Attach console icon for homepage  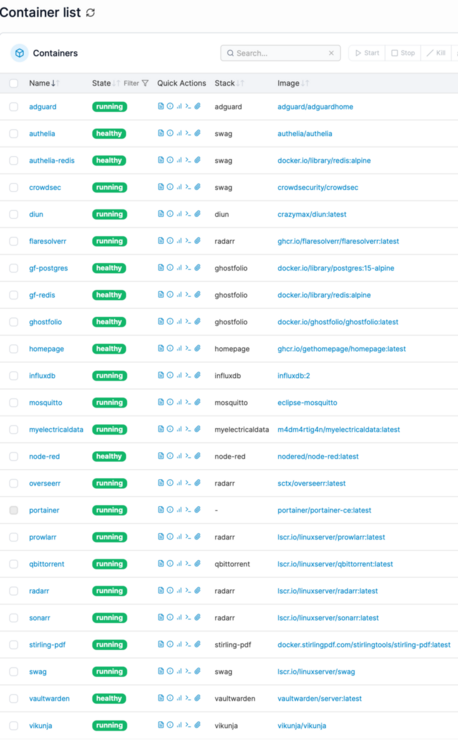[197, 348]
